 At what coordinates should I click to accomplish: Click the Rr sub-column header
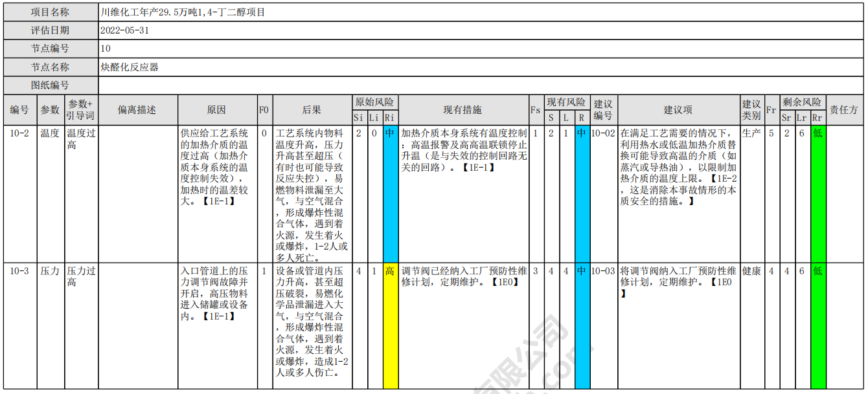[x=817, y=118]
